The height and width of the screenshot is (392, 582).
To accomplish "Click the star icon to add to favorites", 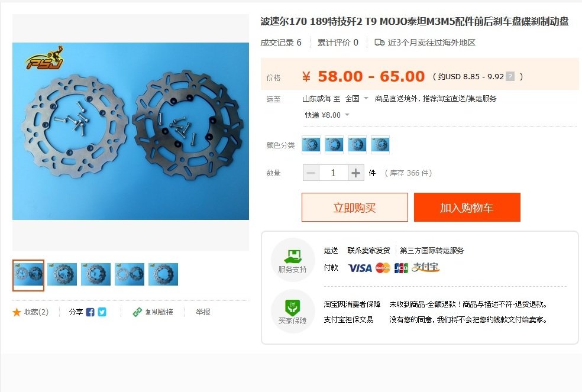I will pos(17,312).
